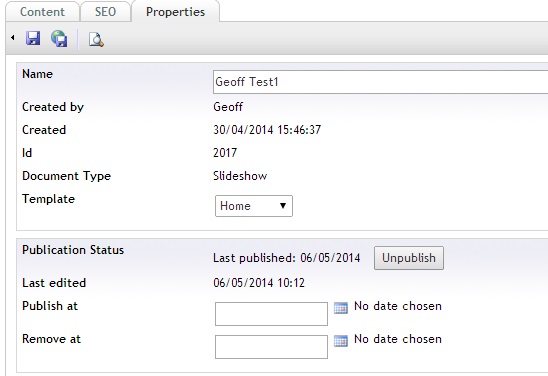This screenshot has width=548, height=376.
Task: Click the Template label
Action: 49,199
